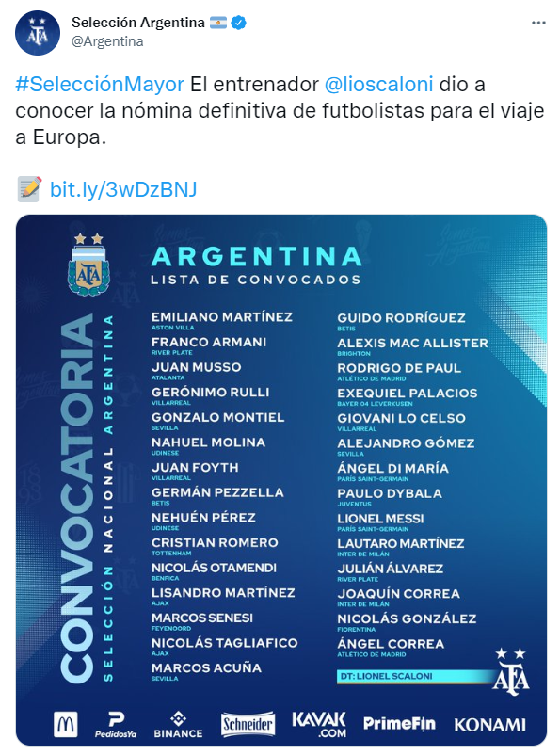Click the AFA crest with two stars
This screenshot has height=755, width=560.
coord(88,265)
